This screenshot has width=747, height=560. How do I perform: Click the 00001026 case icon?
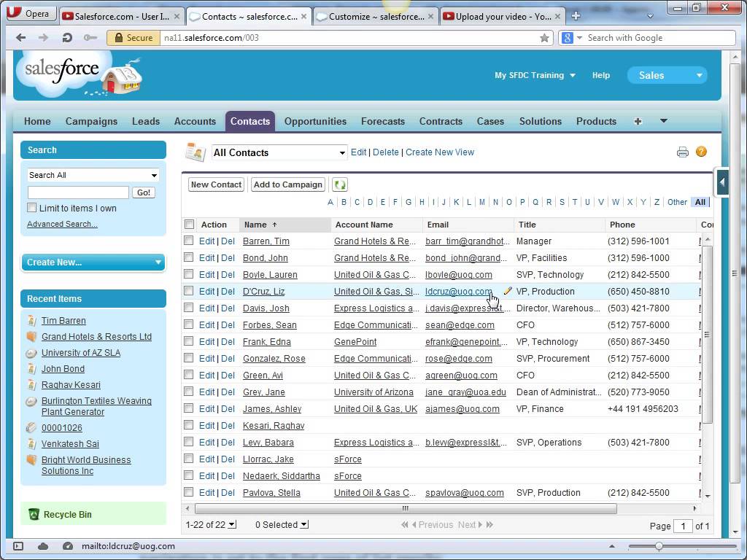[x=31, y=427]
